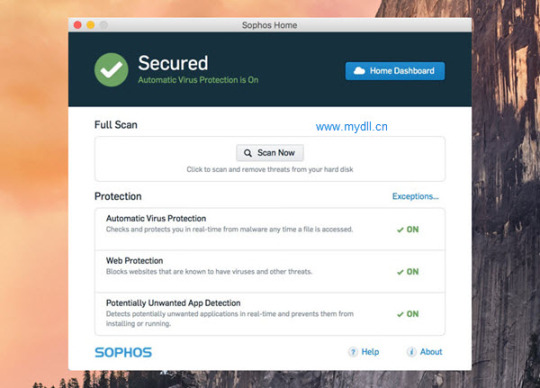540x388 pixels.
Task: Click the green Secured checkmark icon
Action: pos(111,70)
